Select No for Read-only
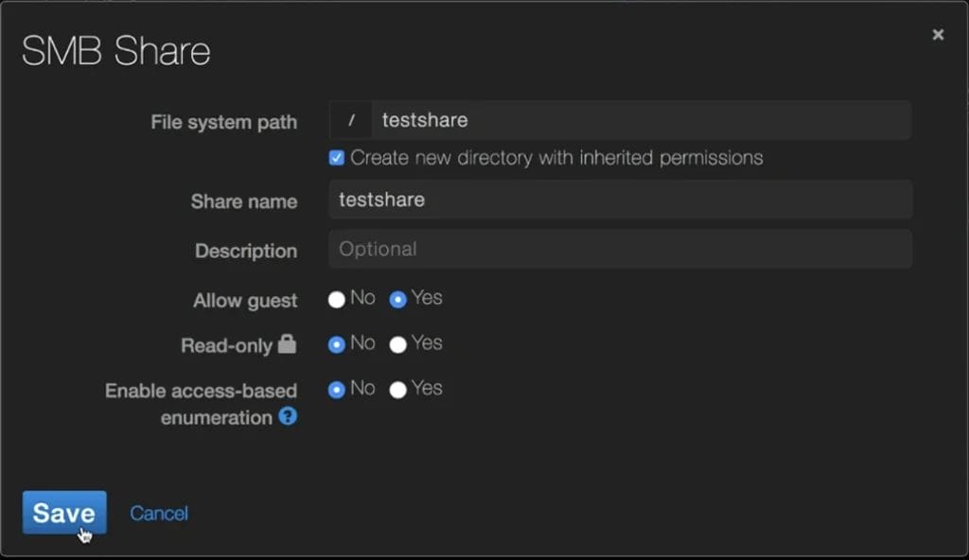Screen dimensions: 969x560 (337, 344)
